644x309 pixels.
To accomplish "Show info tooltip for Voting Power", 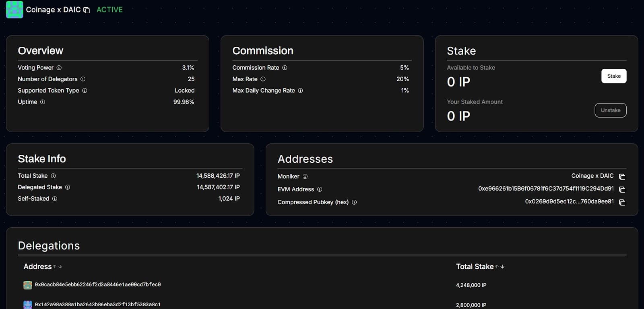I will [59, 68].
